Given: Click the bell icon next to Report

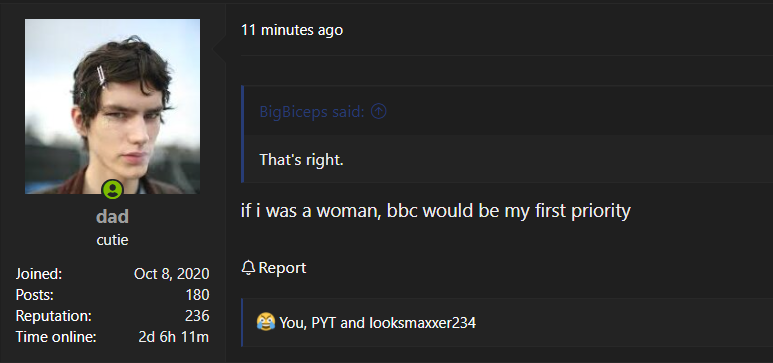Looking at the screenshot, I should pyautogui.click(x=248, y=268).
